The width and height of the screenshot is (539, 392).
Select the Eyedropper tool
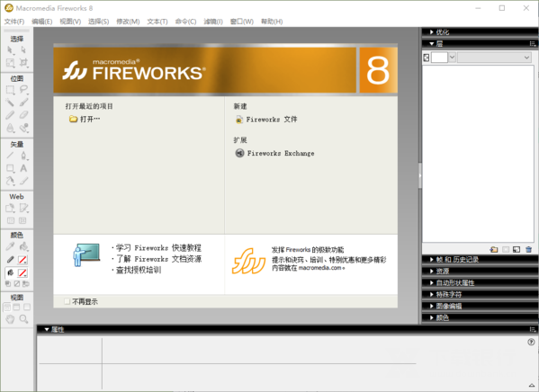[10, 246]
